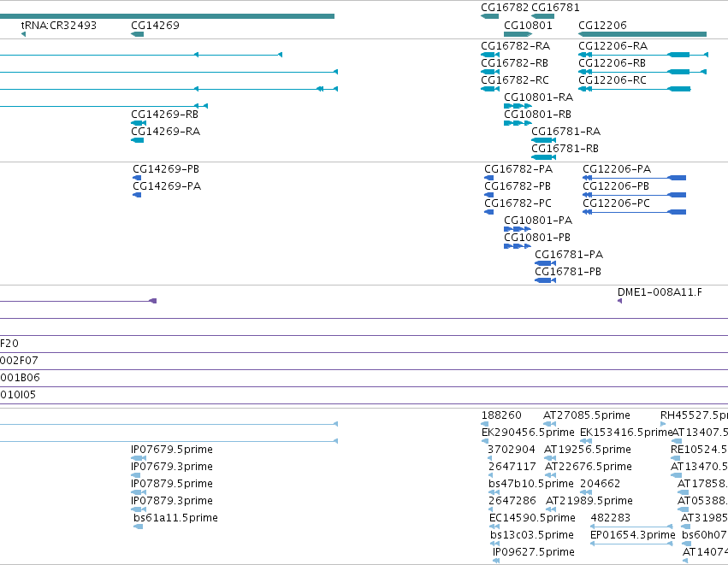This screenshot has height=565, width=728.
Task: Click EST IP07679.3prime
Action: (x=172, y=467)
